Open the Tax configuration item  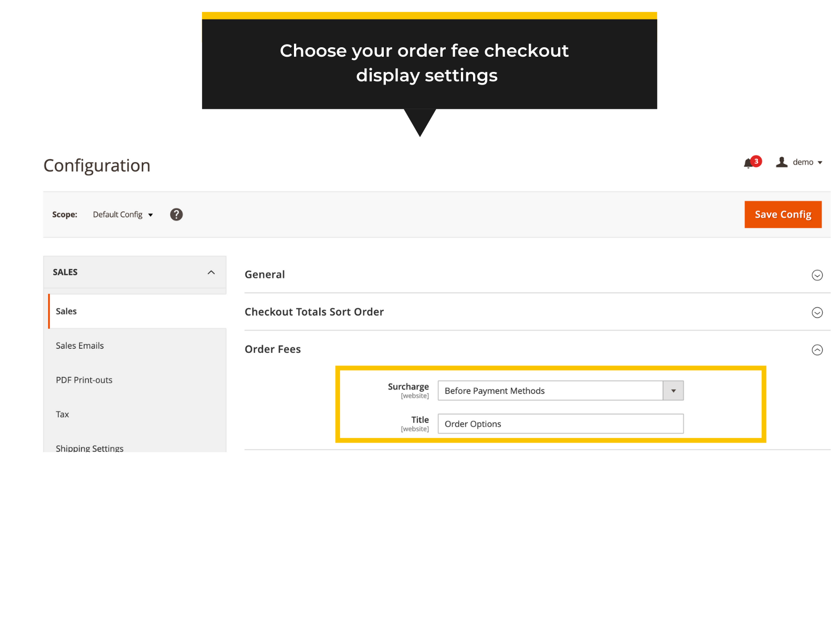pyautogui.click(x=62, y=414)
